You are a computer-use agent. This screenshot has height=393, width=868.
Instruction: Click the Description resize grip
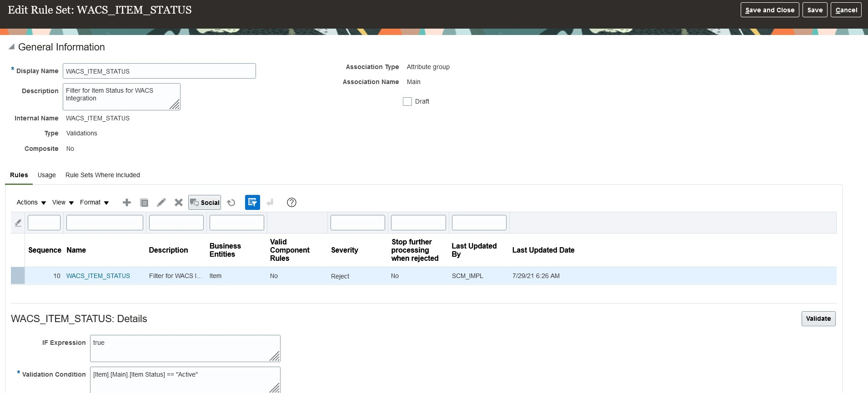[175, 105]
